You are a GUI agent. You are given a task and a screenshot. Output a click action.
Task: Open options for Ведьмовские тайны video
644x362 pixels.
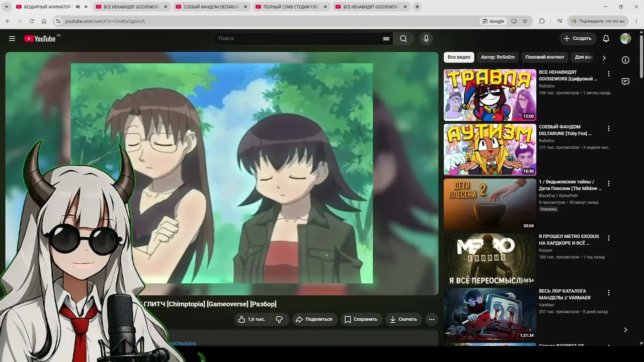[608, 184]
